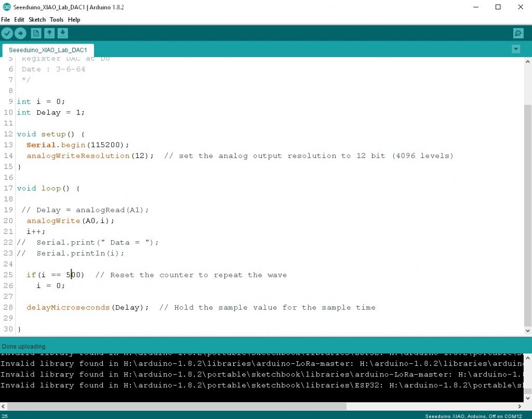The height and width of the screenshot is (419, 532).
Task: Click the line number 25 in status bar
Action: pos(4,416)
